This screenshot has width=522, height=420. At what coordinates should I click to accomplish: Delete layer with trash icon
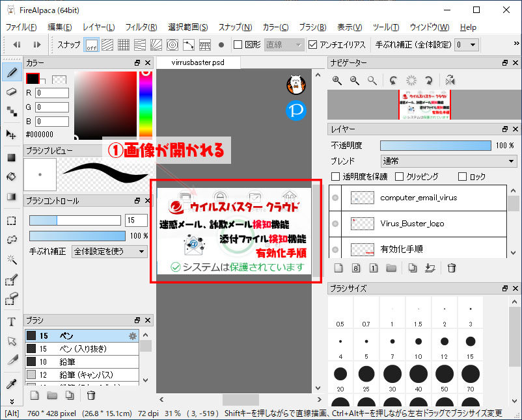coord(452,268)
